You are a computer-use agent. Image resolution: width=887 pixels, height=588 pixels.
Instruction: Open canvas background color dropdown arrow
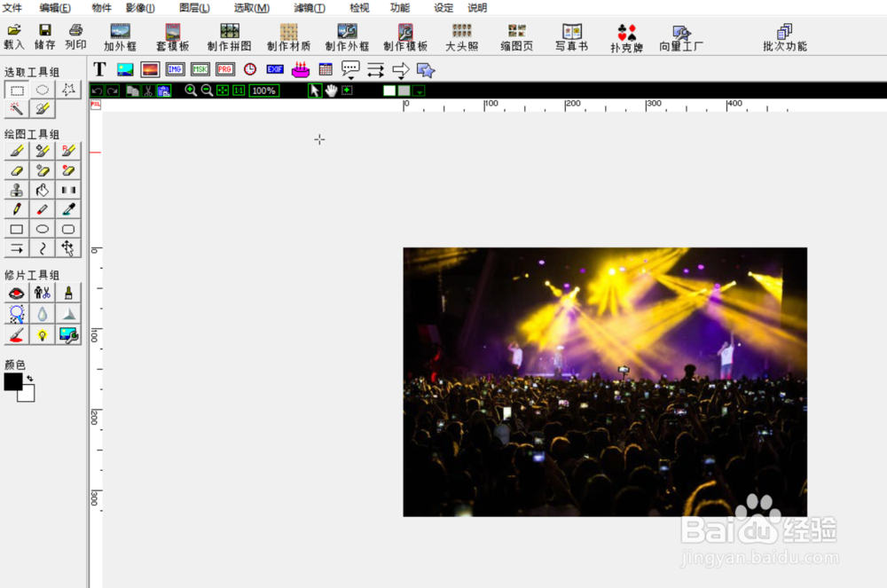[419, 90]
